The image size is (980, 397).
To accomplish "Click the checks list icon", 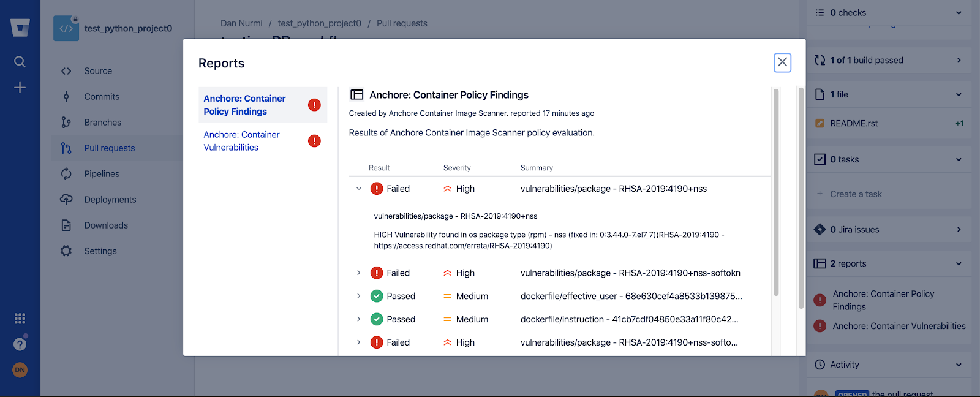I will tap(820, 13).
